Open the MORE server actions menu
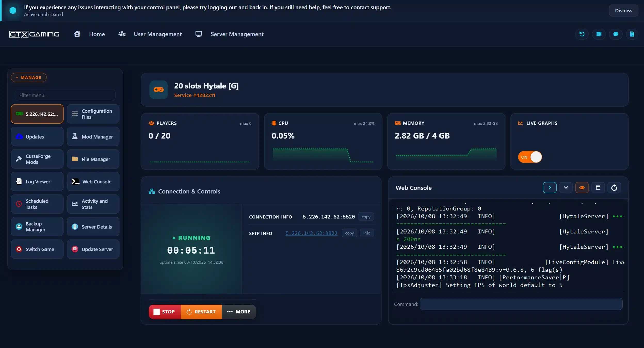Image resolution: width=644 pixels, height=348 pixels. (x=239, y=312)
